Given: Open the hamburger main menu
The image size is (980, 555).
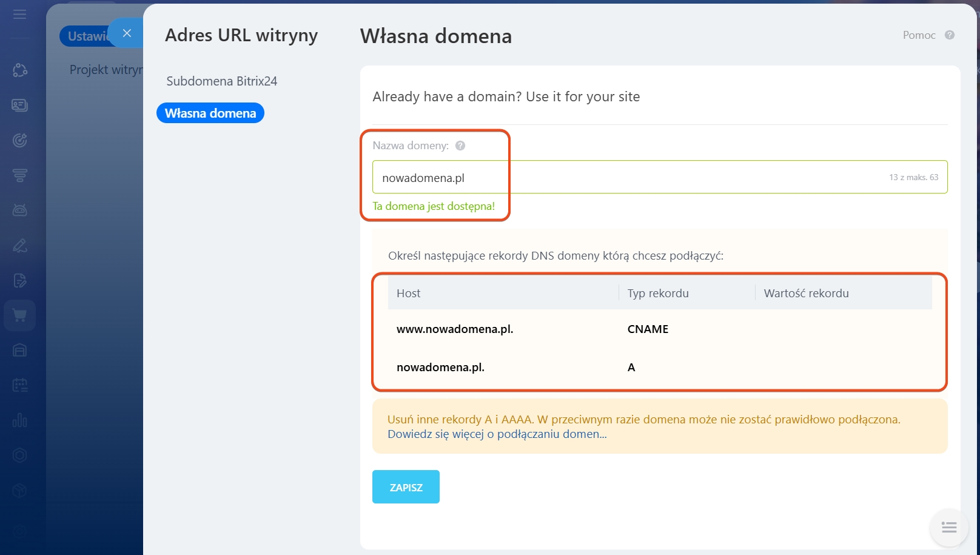Looking at the screenshot, I should (x=20, y=14).
